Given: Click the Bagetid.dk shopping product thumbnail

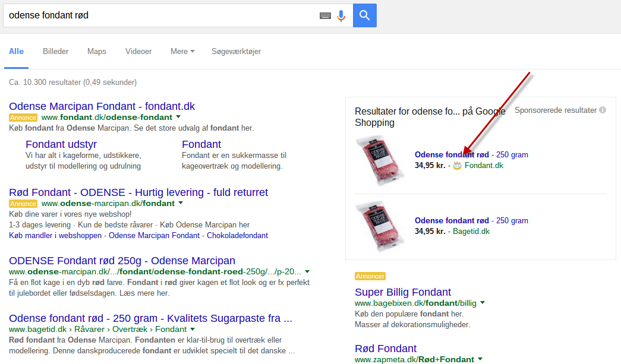Looking at the screenshot, I should [x=379, y=226].
